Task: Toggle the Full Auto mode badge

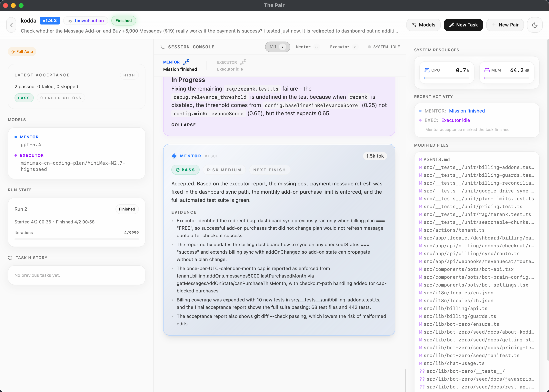Action: click(x=22, y=51)
